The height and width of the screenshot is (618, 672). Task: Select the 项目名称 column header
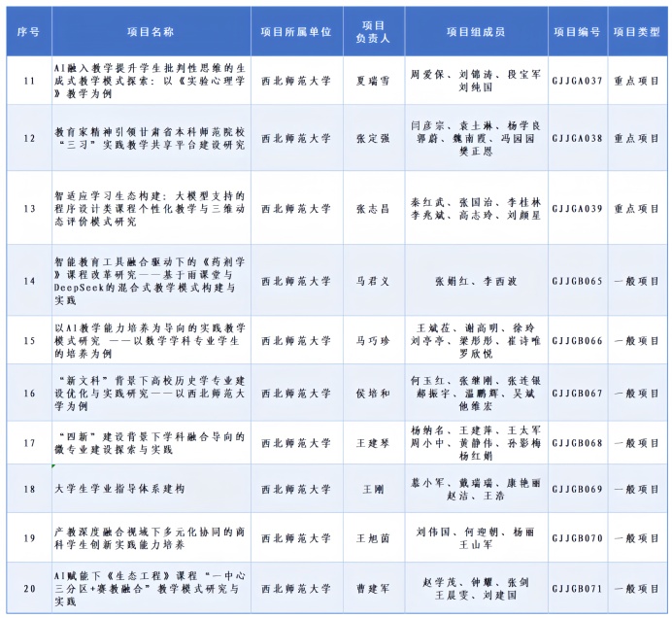click(x=150, y=32)
